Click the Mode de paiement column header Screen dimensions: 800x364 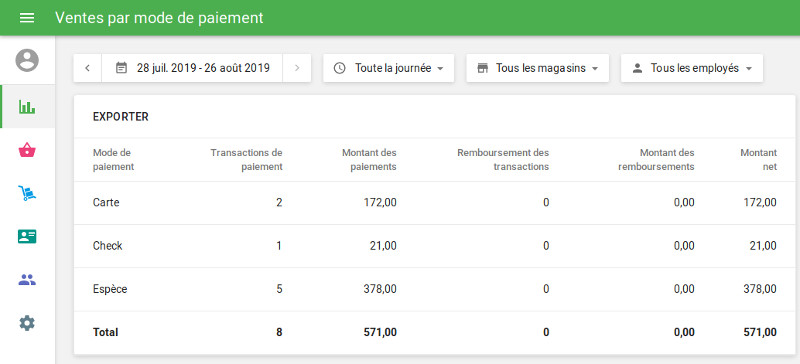113,159
